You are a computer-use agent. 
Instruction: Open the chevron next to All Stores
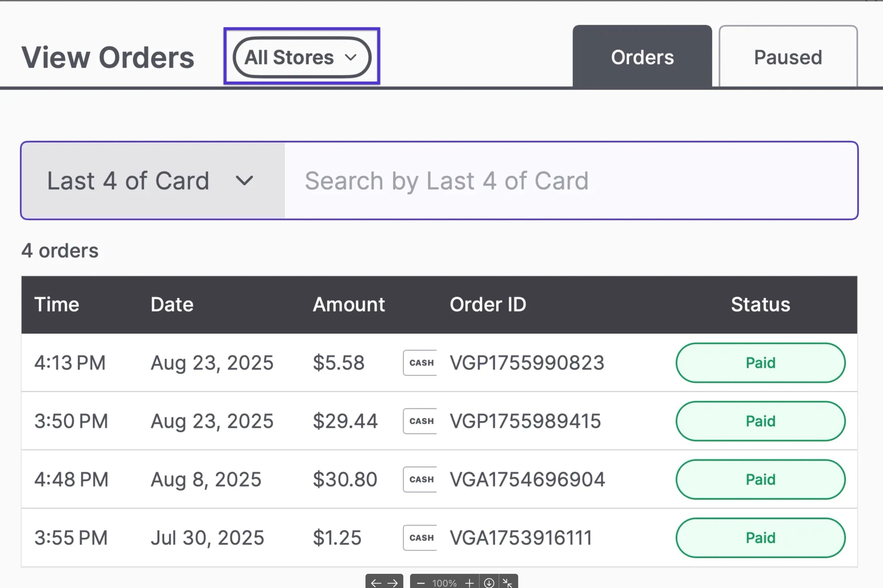(x=351, y=57)
